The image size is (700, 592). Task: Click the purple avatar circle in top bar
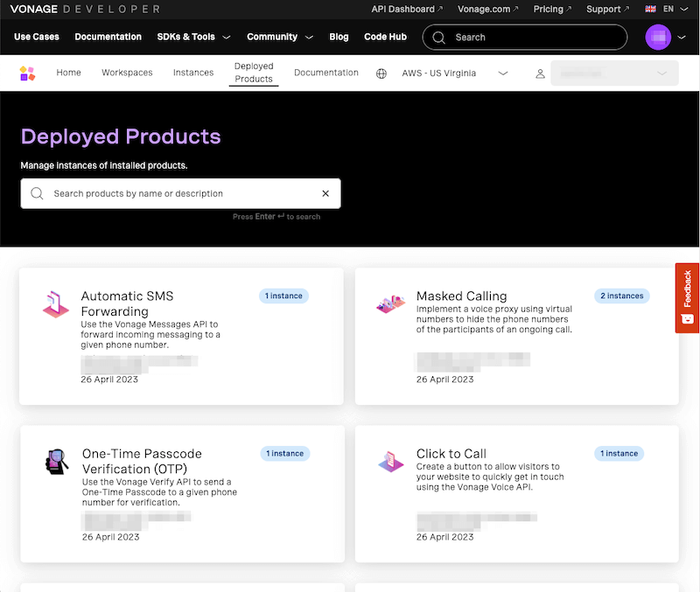point(658,37)
